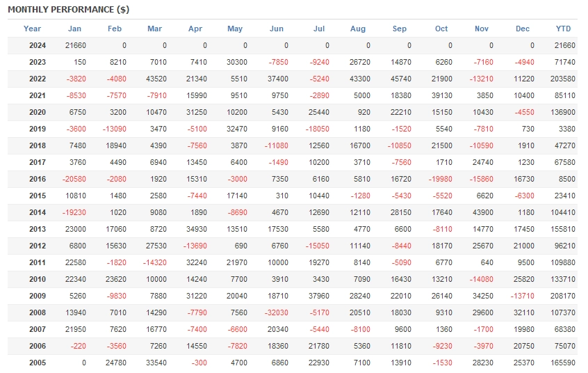The image size is (588, 373).
Task: Select the 2014 year row label
Action: 38,213
